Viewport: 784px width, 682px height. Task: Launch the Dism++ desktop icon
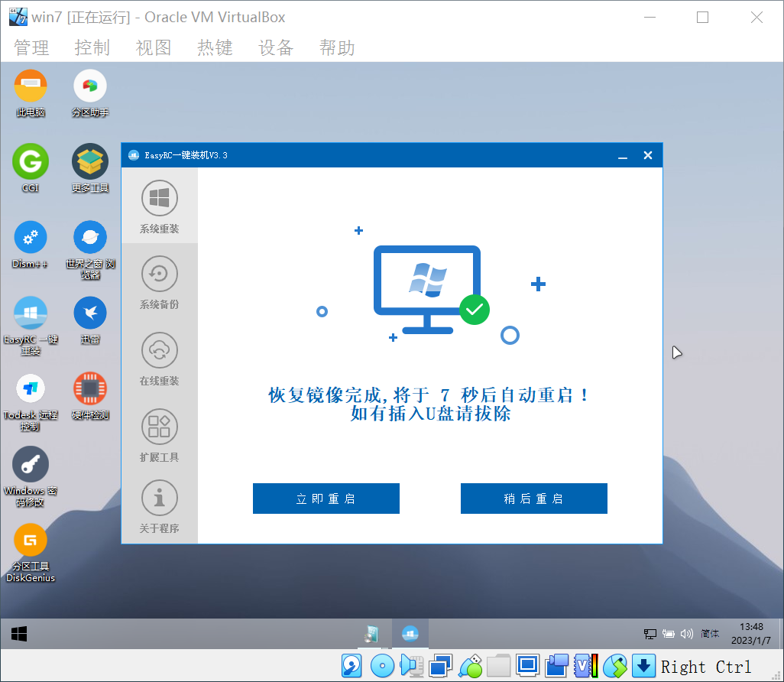(x=31, y=245)
